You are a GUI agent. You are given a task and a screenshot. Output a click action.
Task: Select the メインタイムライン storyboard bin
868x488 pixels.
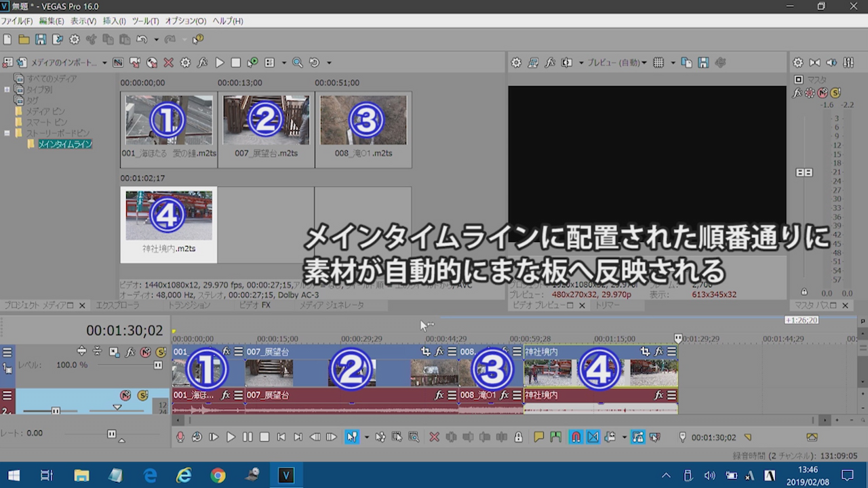point(64,144)
